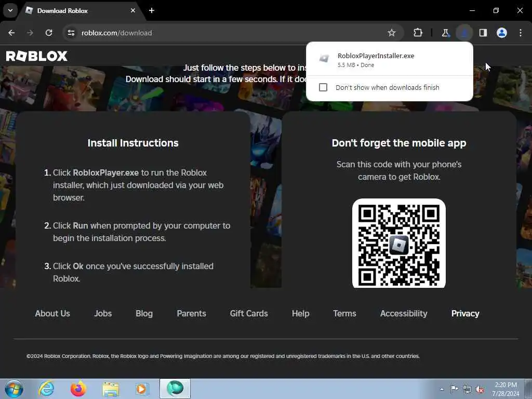Open the About Us footer link

point(52,313)
